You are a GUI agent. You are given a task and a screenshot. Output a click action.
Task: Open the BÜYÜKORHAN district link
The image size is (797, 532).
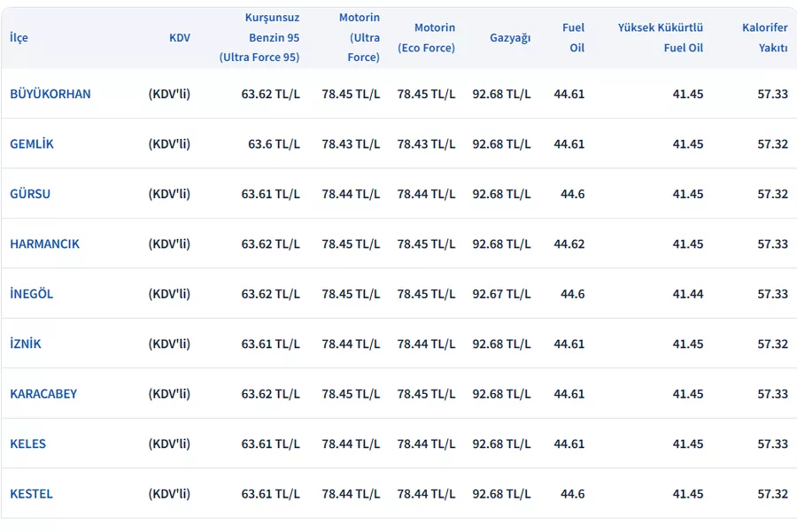[x=50, y=94]
